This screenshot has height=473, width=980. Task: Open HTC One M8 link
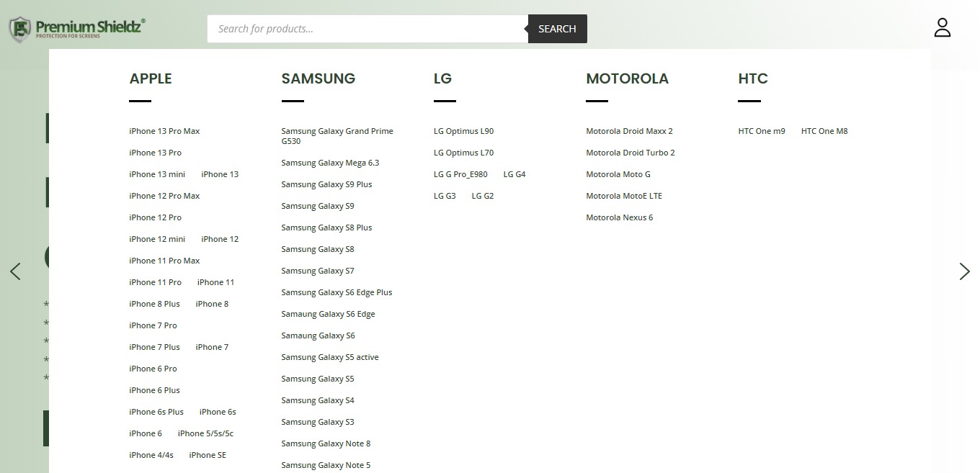click(824, 131)
